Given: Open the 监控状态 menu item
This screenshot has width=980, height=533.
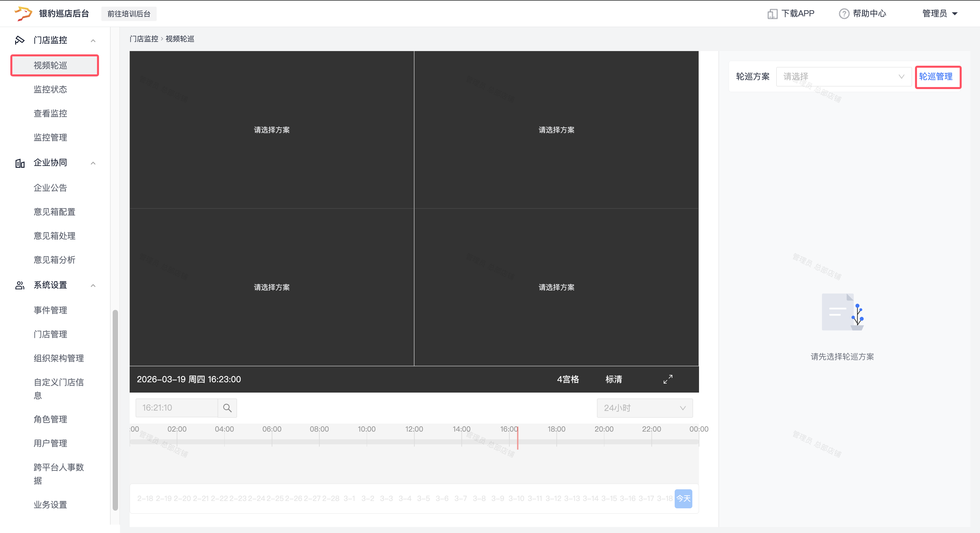Looking at the screenshot, I should pos(50,89).
